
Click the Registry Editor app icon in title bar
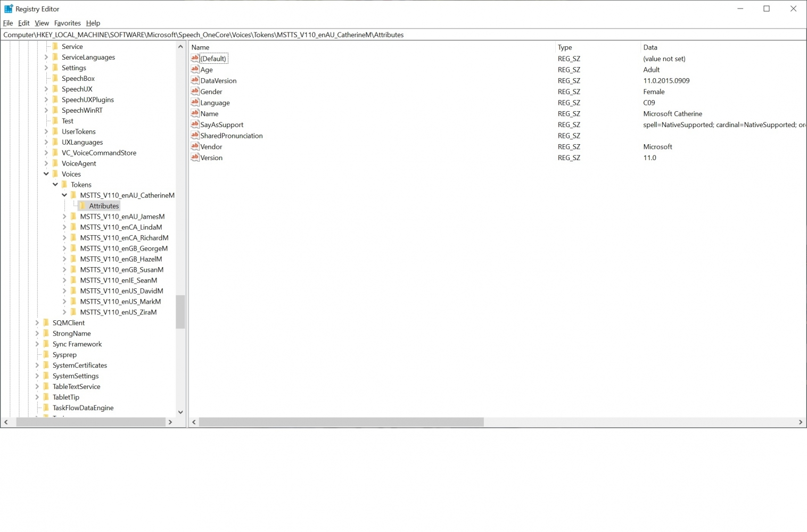pyautogui.click(x=9, y=9)
